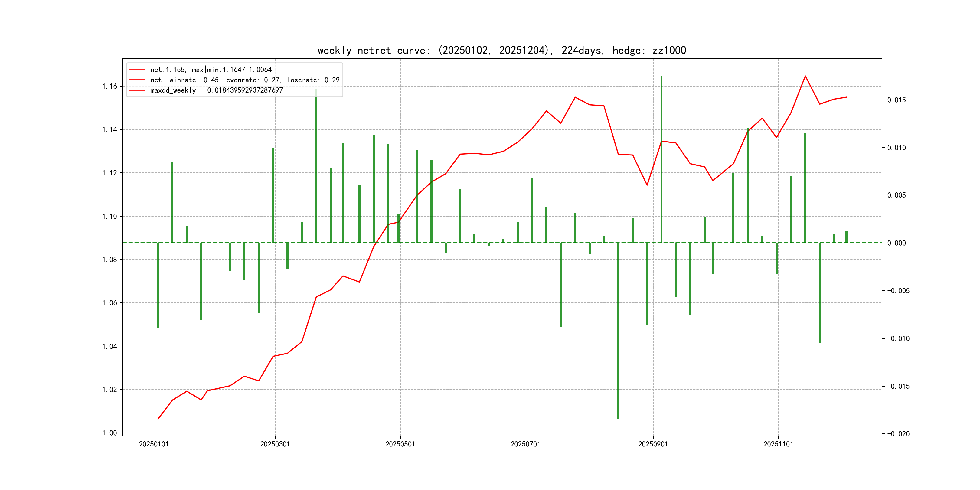Click right y-axis tick label 0.015

[x=896, y=100]
